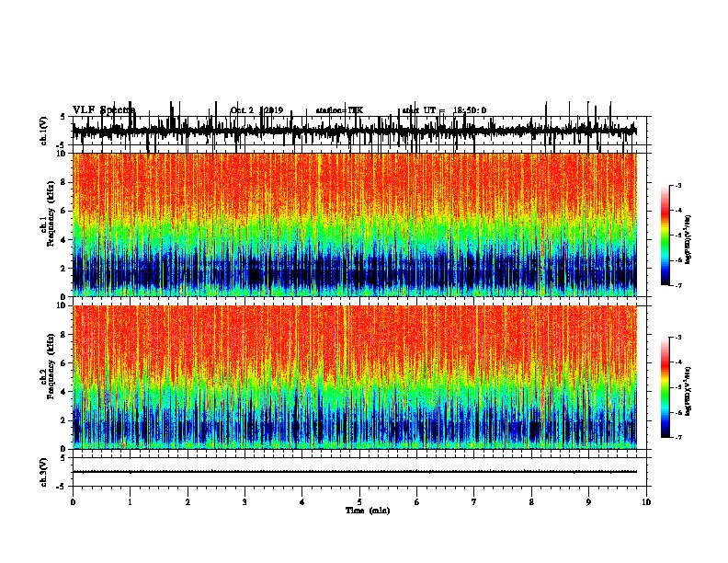Image resolution: width=728 pixels, height=563 pixels.
Task: Click the '10' kHz tick of ch.2 spectrogram
Action: (x=63, y=305)
